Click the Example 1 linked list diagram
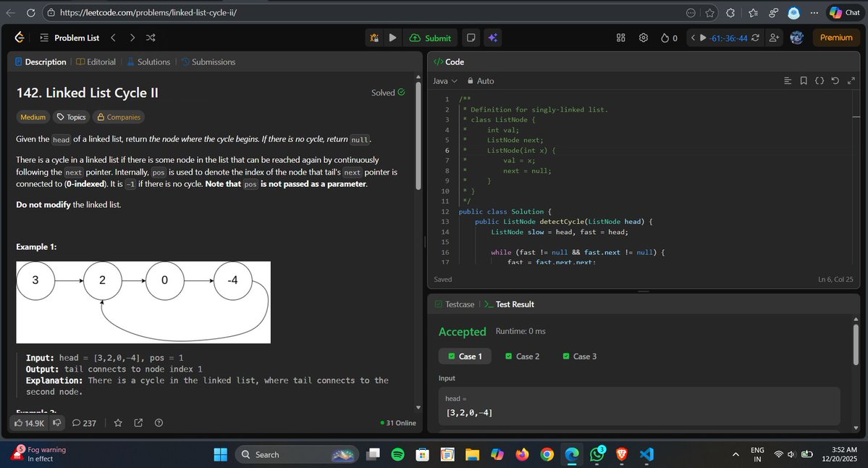Viewport: 868px width, 468px height. [143, 302]
